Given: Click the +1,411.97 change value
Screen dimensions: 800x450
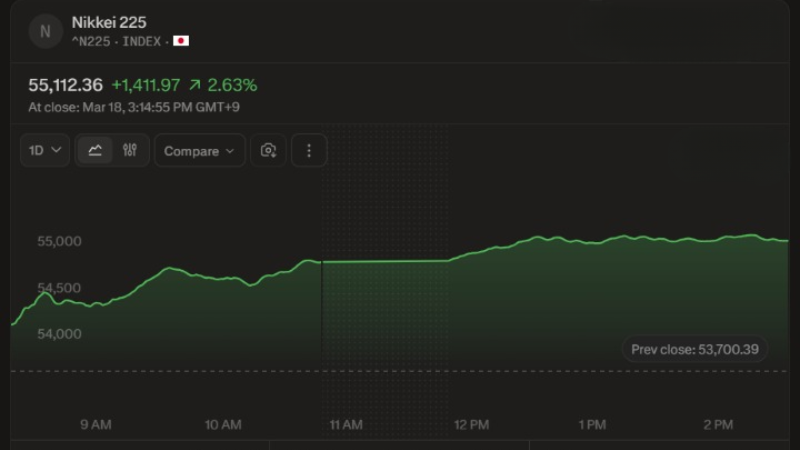Looking at the screenshot, I should pyautogui.click(x=145, y=85).
